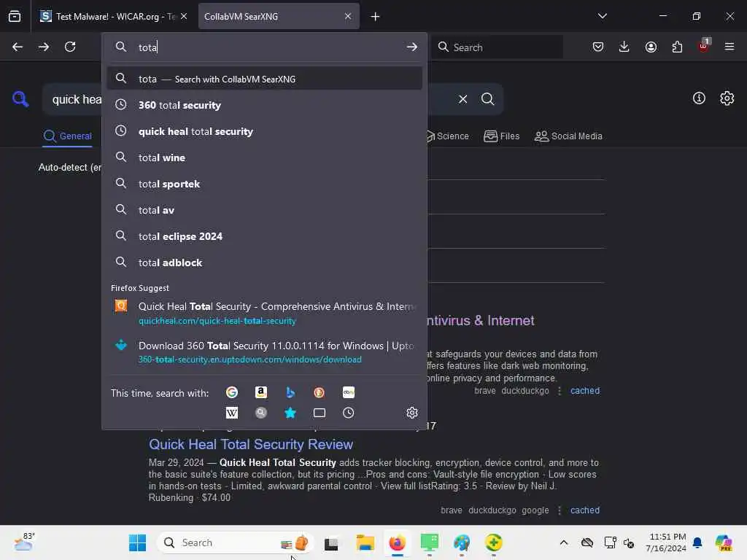This screenshot has width=747, height=560.
Task: Click in the address bar text 'tota'
Action: point(147,47)
